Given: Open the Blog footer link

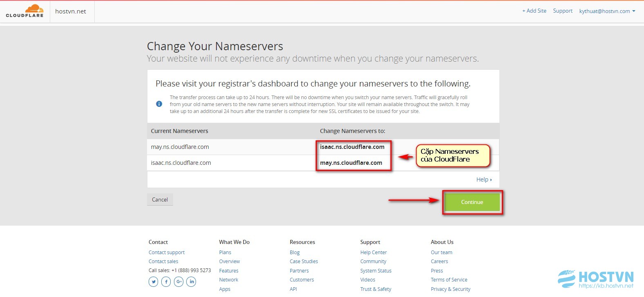Looking at the screenshot, I should 294,253.
